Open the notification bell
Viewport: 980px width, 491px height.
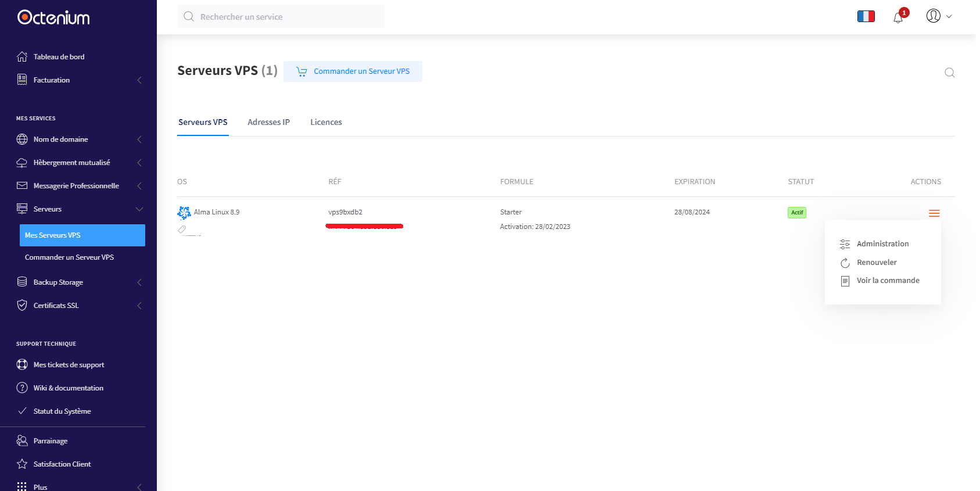coord(898,17)
